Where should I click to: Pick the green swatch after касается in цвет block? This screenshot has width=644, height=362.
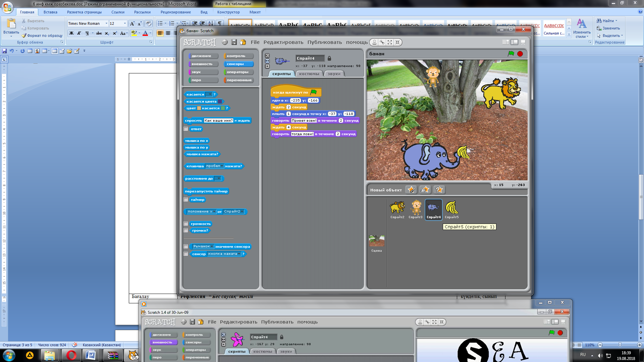click(x=223, y=108)
